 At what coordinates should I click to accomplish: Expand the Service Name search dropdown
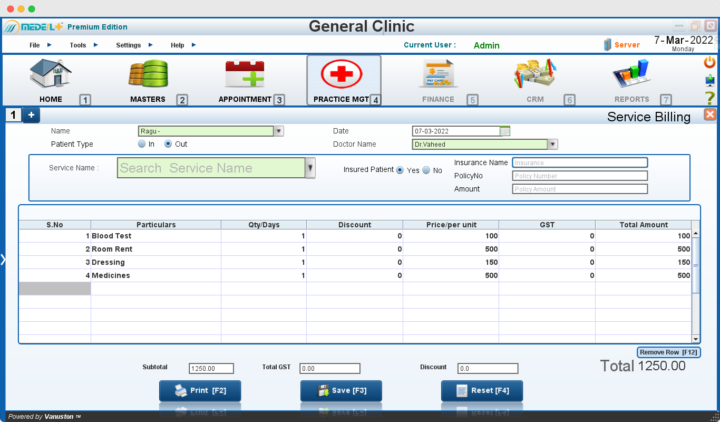310,169
